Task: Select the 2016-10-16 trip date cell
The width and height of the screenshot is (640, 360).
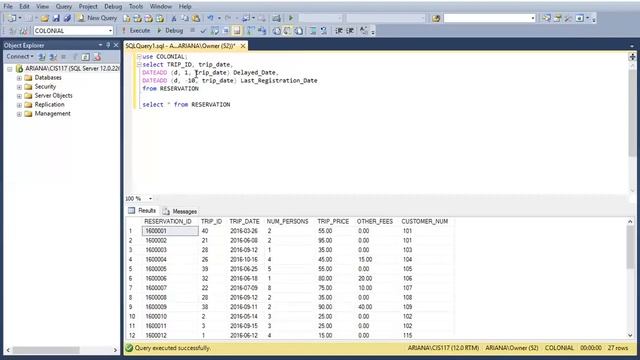Action: 244,259
